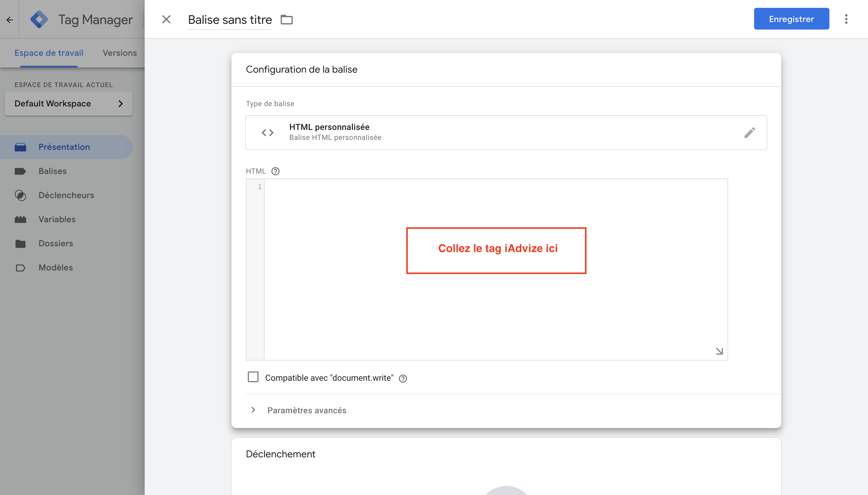Click the expand arrow in HTML editor corner
Viewport: 868px width, 495px height.
coord(719,351)
